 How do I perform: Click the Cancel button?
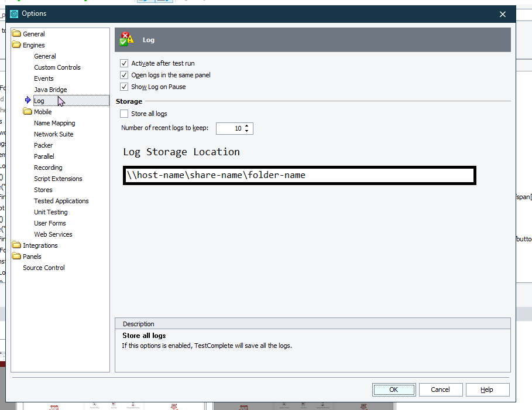pyautogui.click(x=440, y=389)
